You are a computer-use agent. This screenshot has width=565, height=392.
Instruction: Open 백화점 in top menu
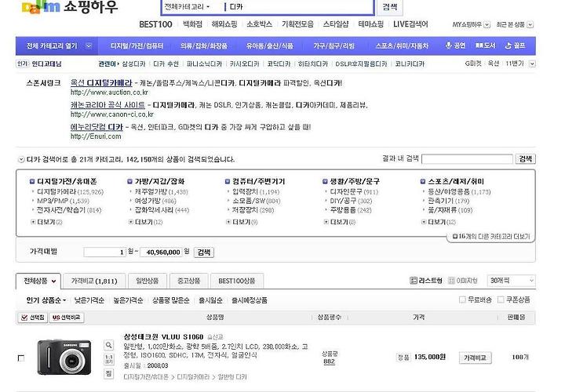[193, 24]
